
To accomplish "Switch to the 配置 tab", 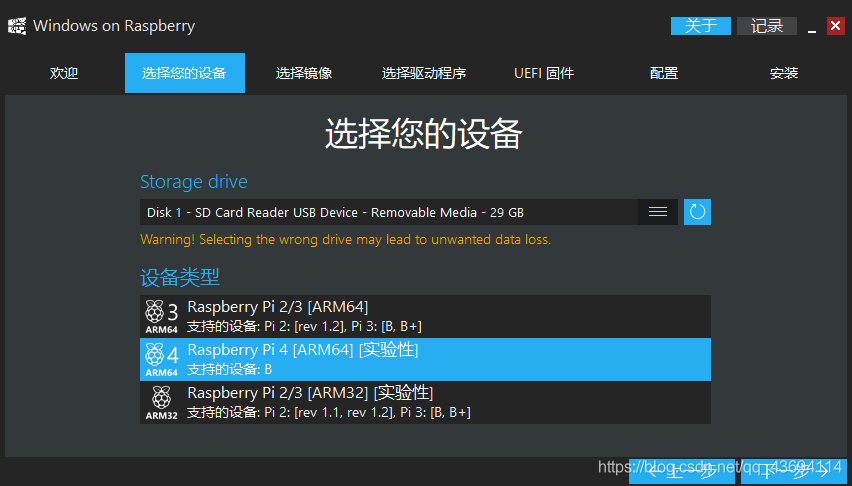I will [x=664, y=73].
